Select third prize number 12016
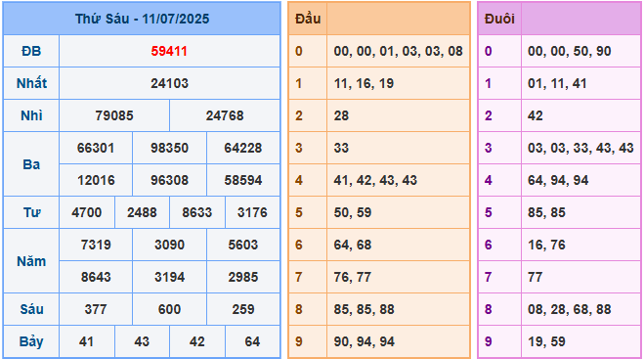The image size is (644, 359). click(x=96, y=180)
